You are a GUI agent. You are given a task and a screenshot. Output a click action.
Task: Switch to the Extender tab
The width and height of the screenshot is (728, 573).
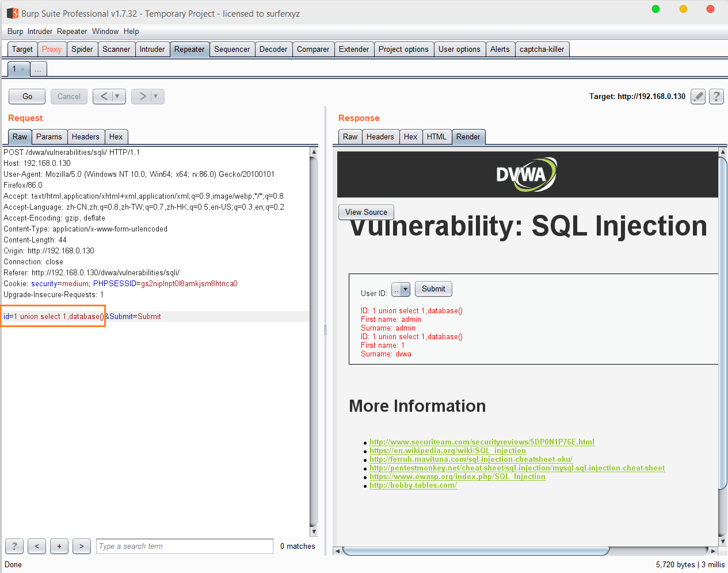[x=354, y=50]
